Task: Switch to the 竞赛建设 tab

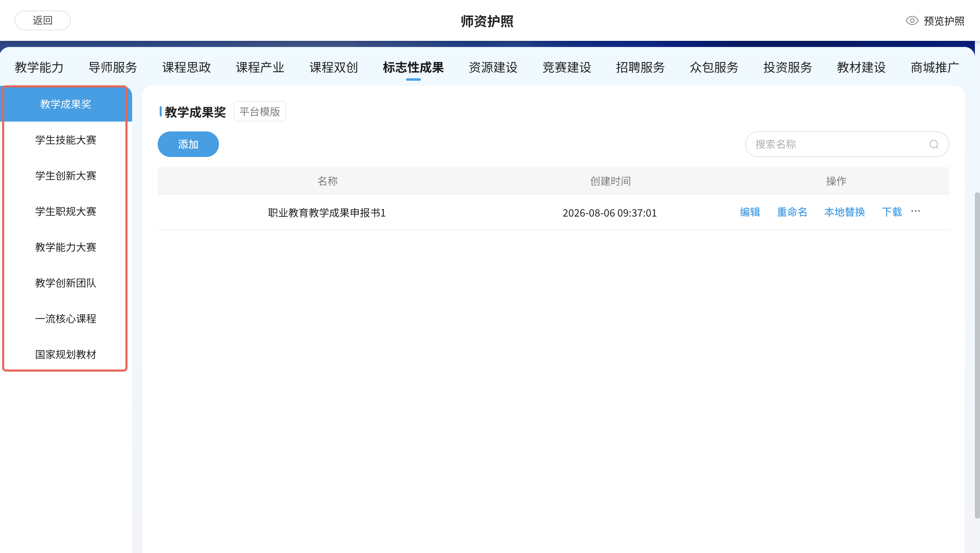Action: click(567, 67)
